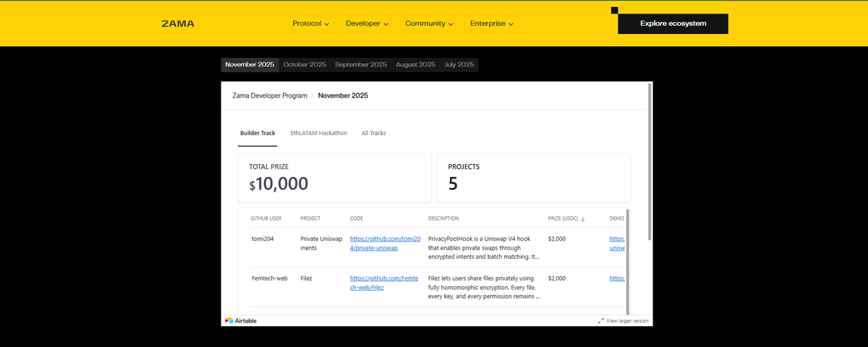Expand the Protocol menu

point(310,24)
